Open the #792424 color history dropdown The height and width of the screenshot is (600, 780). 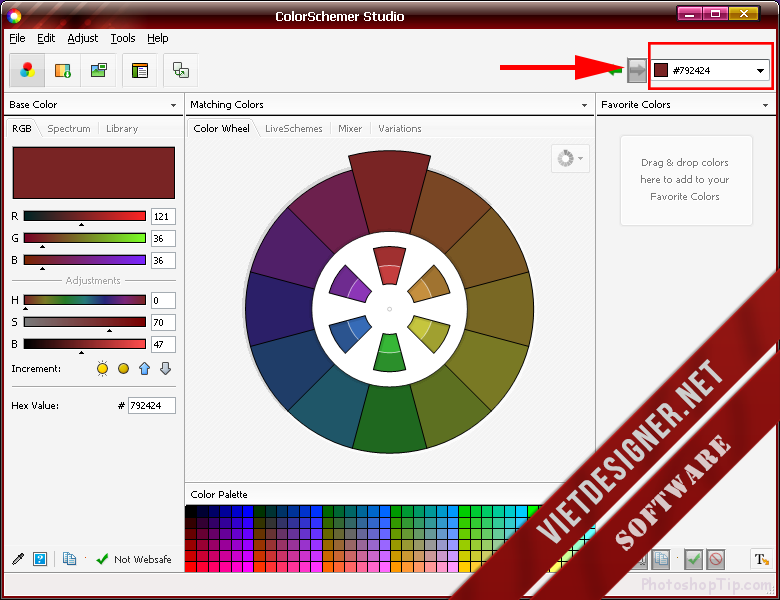(x=760, y=71)
